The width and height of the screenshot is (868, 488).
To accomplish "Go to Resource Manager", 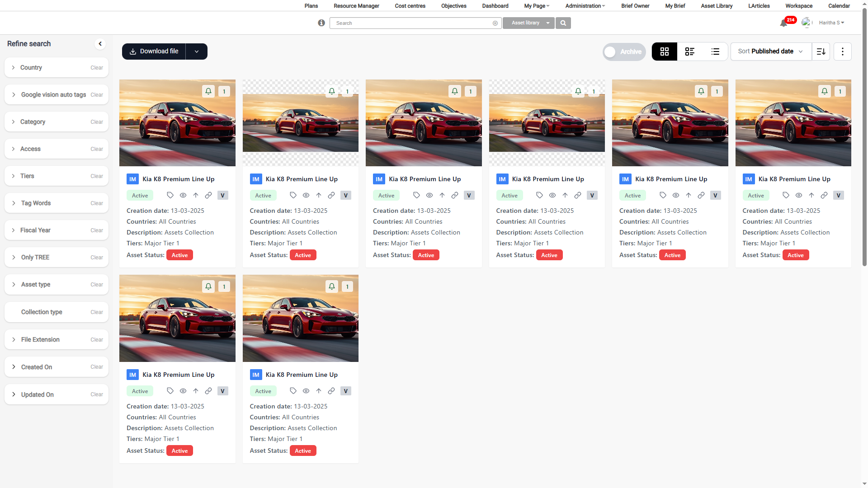I will (x=356, y=6).
